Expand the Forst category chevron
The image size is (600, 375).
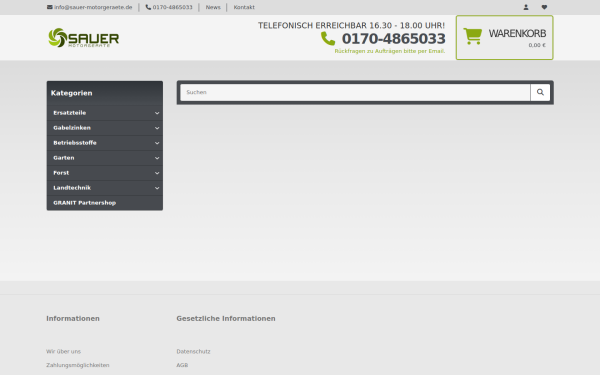pyautogui.click(x=157, y=173)
